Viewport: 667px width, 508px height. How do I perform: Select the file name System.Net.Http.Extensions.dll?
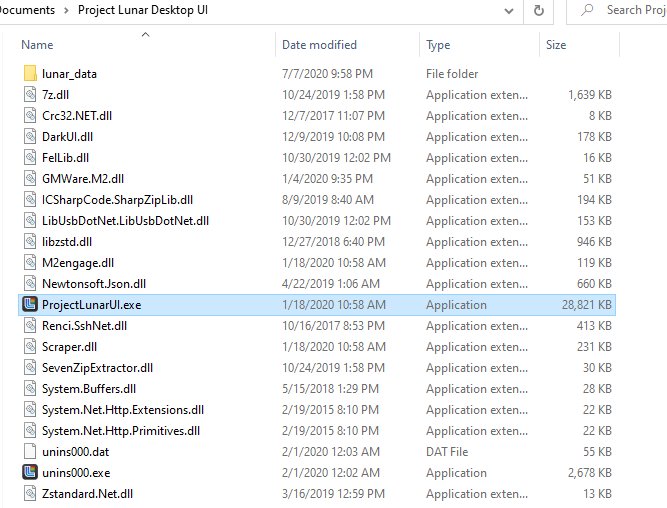pos(123,410)
